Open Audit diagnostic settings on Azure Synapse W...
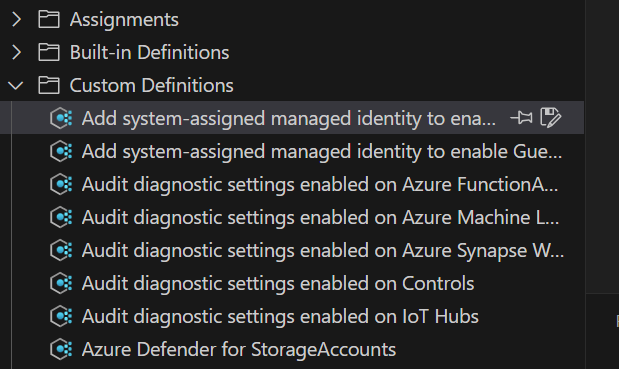The width and height of the screenshot is (619, 369). coord(323,250)
